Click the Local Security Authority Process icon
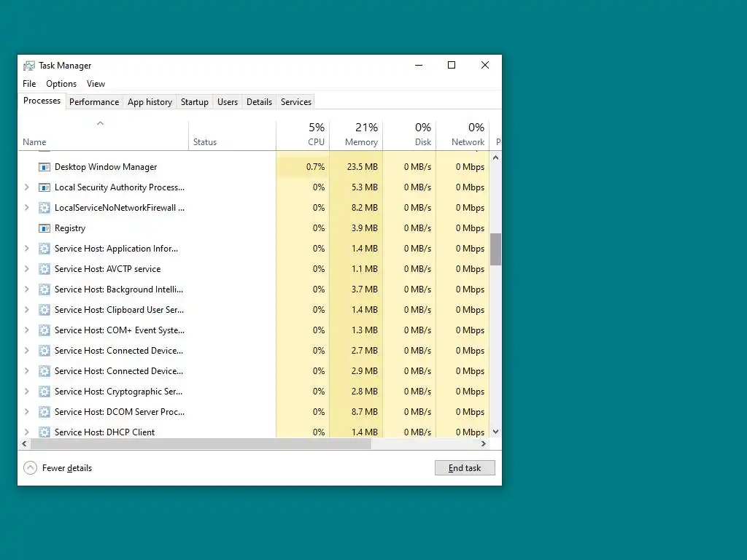The width and height of the screenshot is (747, 560). tap(44, 187)
